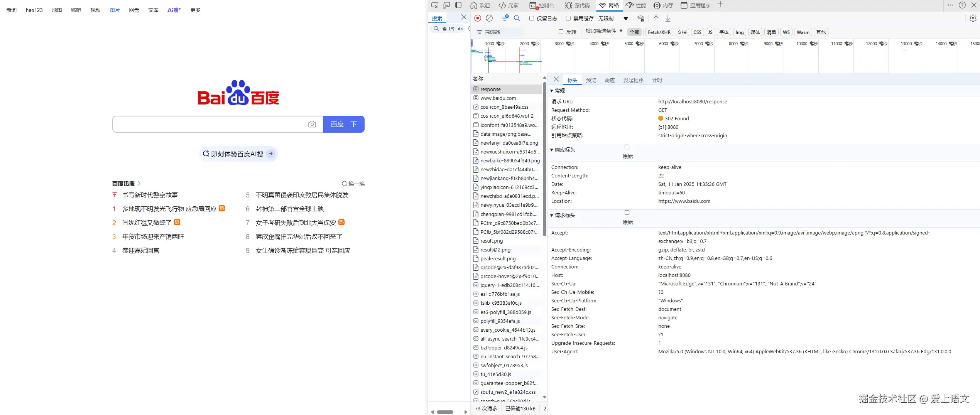Open the 更多 menu on Baidu top bar

tap(195, 10)
